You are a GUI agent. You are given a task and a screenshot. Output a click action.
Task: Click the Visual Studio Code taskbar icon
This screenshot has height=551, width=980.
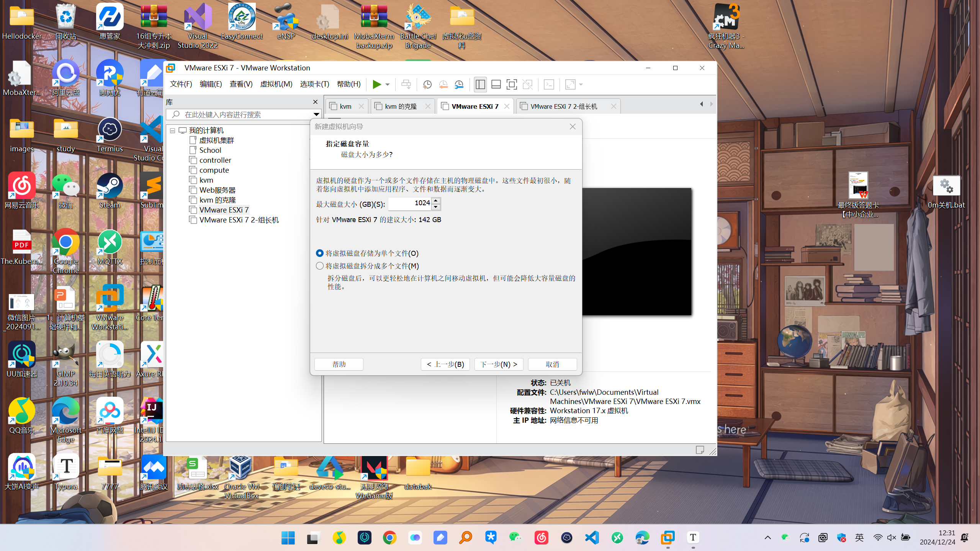coord(592,538)
